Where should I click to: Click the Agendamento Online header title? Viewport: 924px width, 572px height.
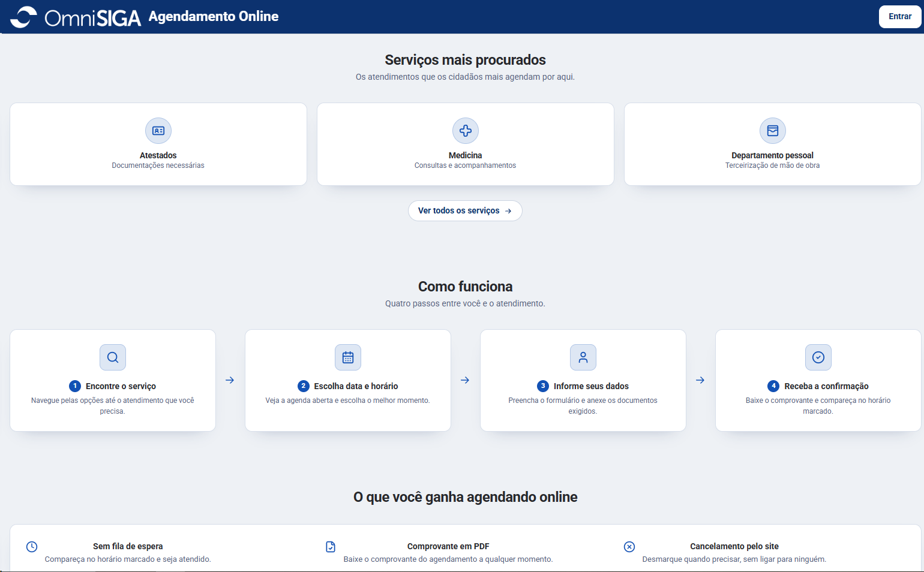[214, 16]
